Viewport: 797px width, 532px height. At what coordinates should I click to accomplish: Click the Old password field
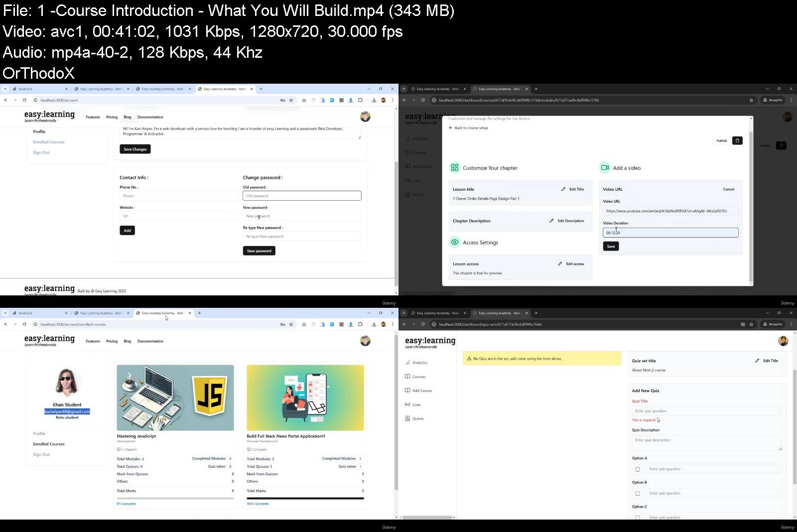pos(302,196)
